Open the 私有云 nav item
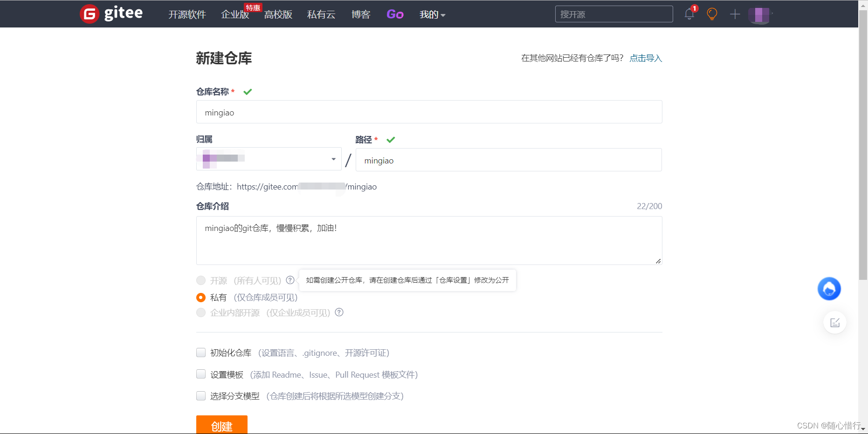868x434 pixels. tap(321, 14)
